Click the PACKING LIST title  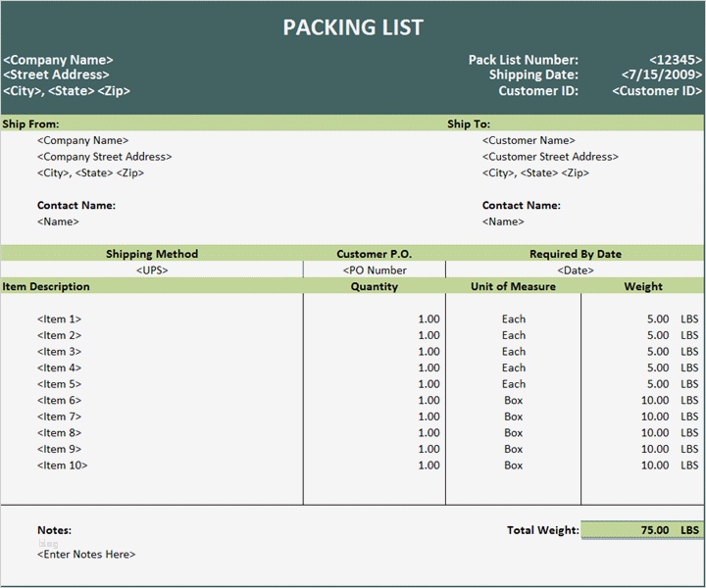(x=353, y=27)
